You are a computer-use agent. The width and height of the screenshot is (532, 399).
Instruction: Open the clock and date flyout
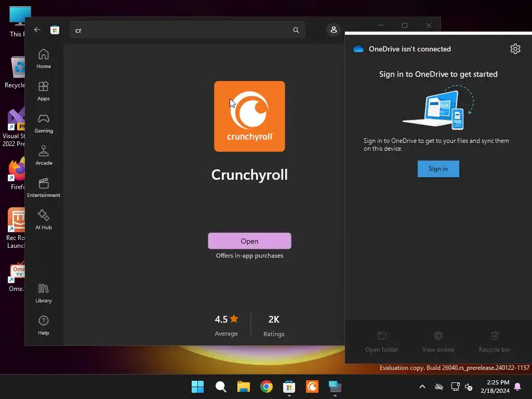495,387
